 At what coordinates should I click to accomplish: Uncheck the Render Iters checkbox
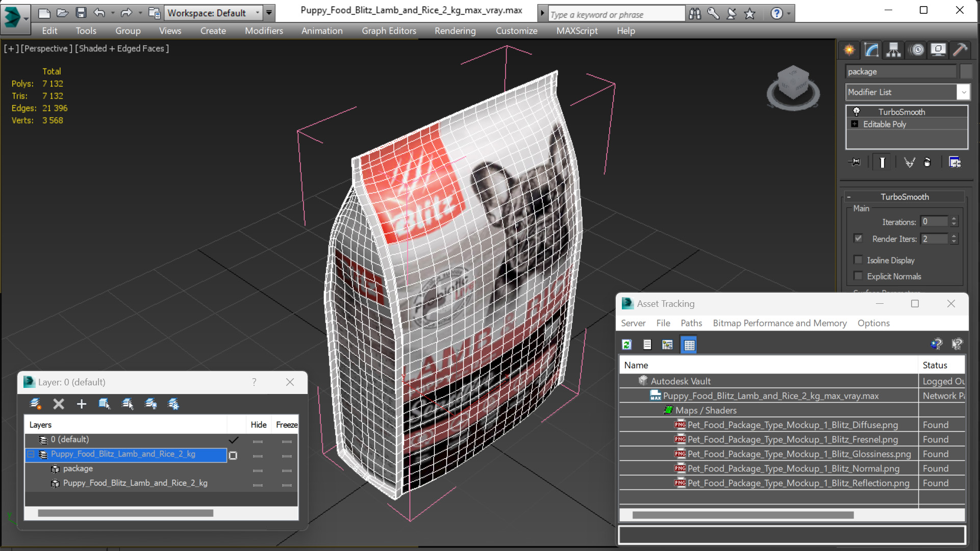click(x=859, y=239)
